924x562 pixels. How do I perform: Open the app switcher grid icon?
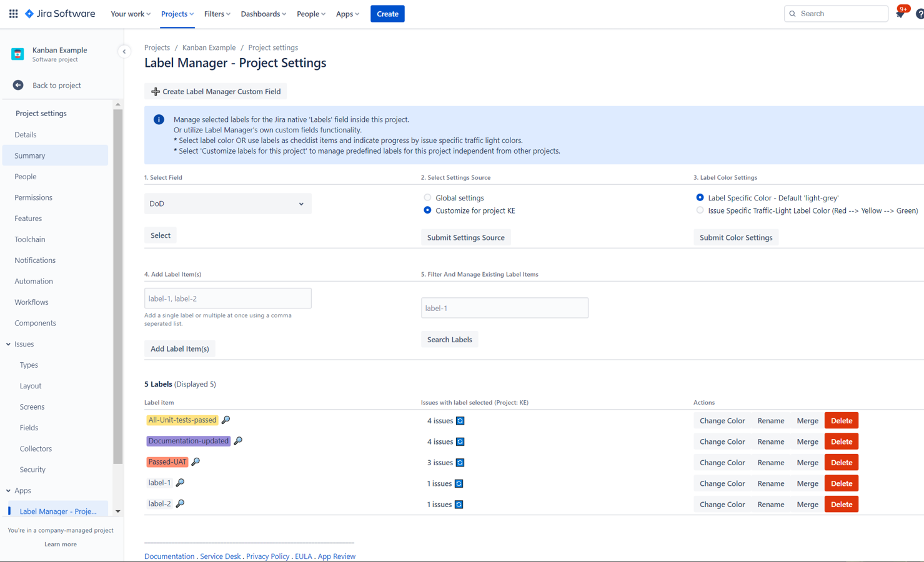point(13,14)
